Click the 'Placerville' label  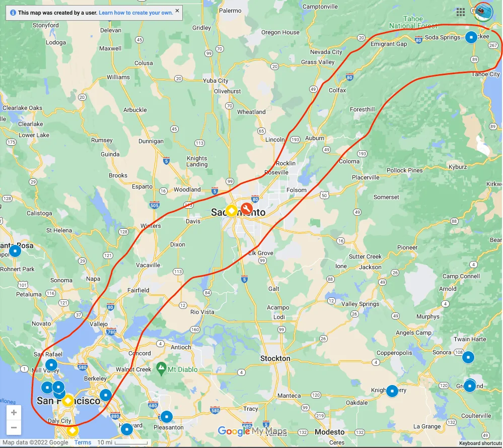pos(366,177)
